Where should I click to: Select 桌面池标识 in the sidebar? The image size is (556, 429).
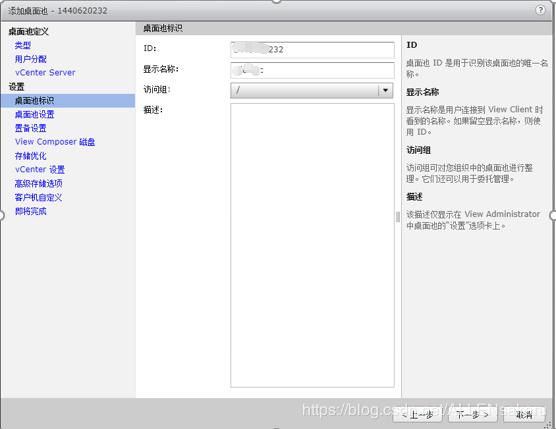pos(68,101)
